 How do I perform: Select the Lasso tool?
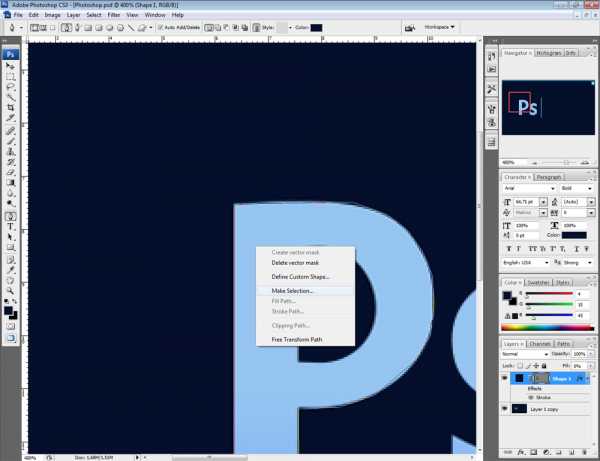coord(10,87)
